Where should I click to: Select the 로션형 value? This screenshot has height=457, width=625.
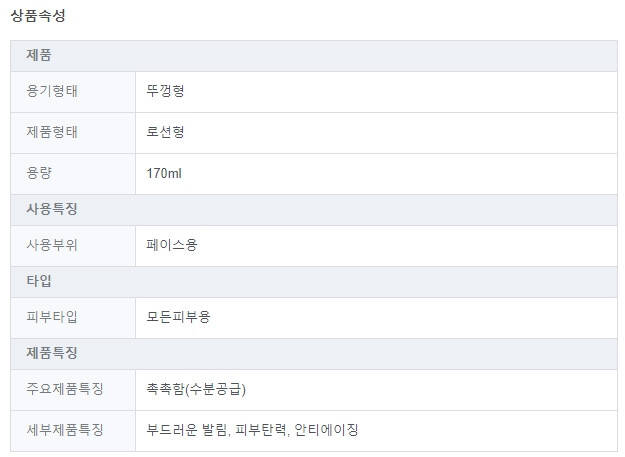pyautogui.click(x=165, y=132)
